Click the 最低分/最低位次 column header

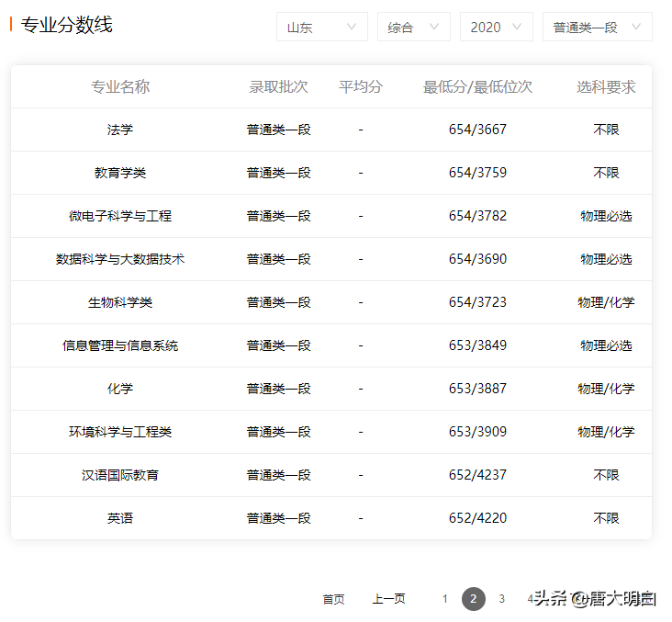coord(477,86)
